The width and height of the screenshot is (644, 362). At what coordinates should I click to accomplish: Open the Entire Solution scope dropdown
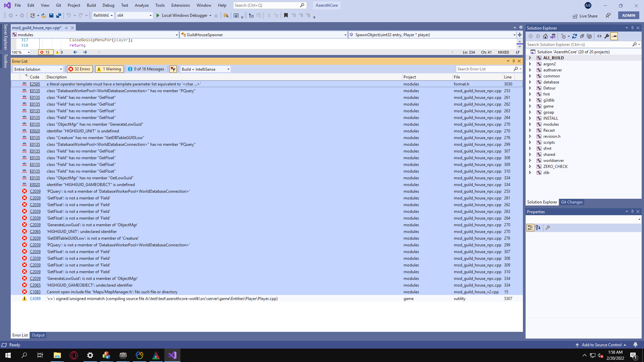point(38,69)
